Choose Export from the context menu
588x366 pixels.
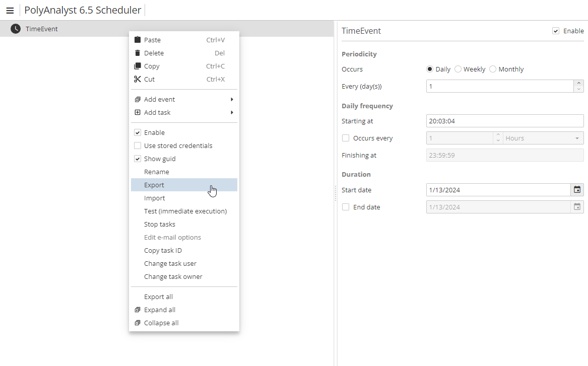click(x=154, y=185)
